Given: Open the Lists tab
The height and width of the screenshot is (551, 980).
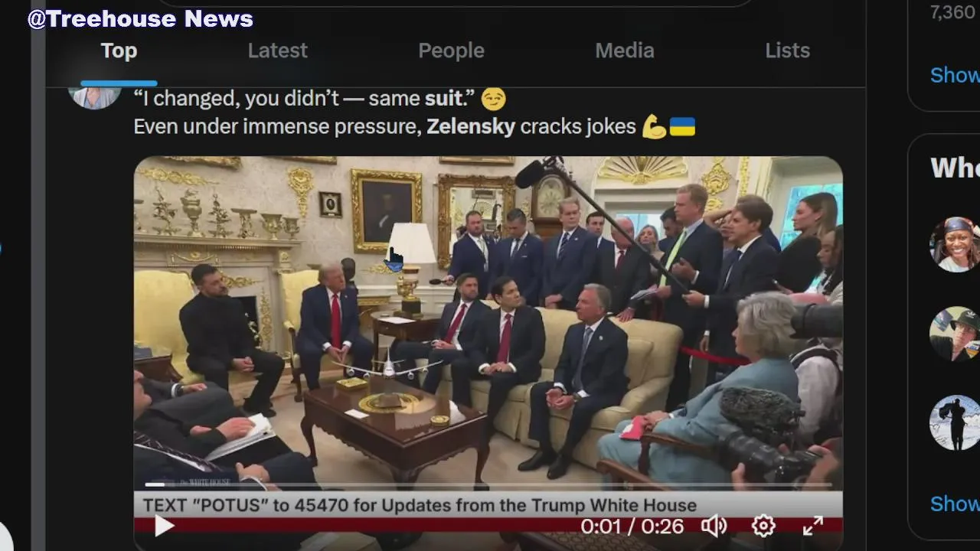Looking at the screenshot, I should (x=787, y=51).
